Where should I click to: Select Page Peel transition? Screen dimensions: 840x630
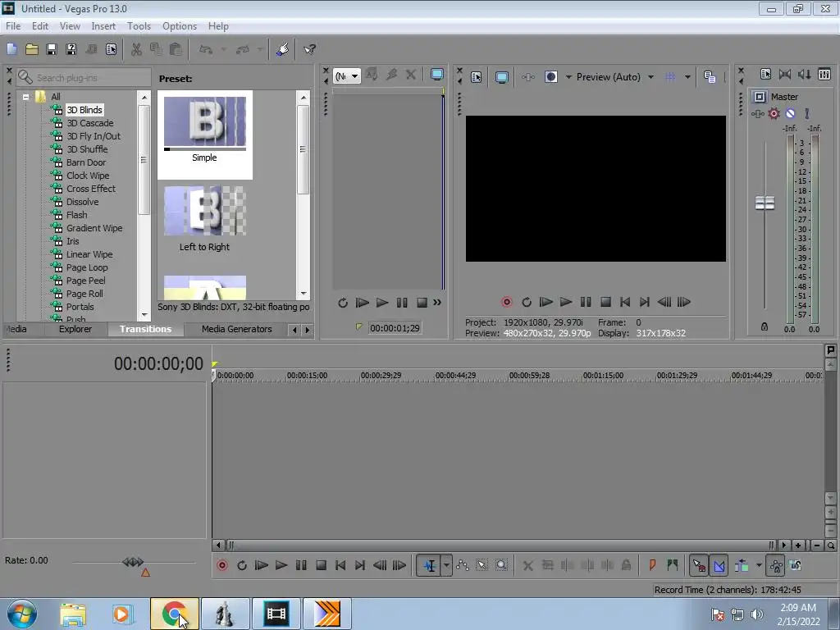click(x=85, y=281)
